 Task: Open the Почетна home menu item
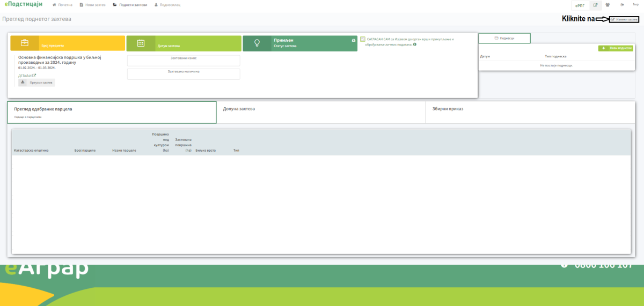[x=62, y=5]
